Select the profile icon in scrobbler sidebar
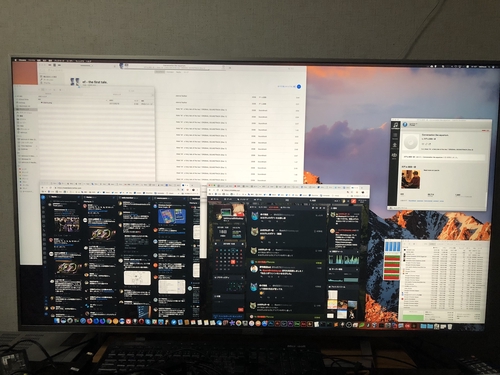 (395, 145)
